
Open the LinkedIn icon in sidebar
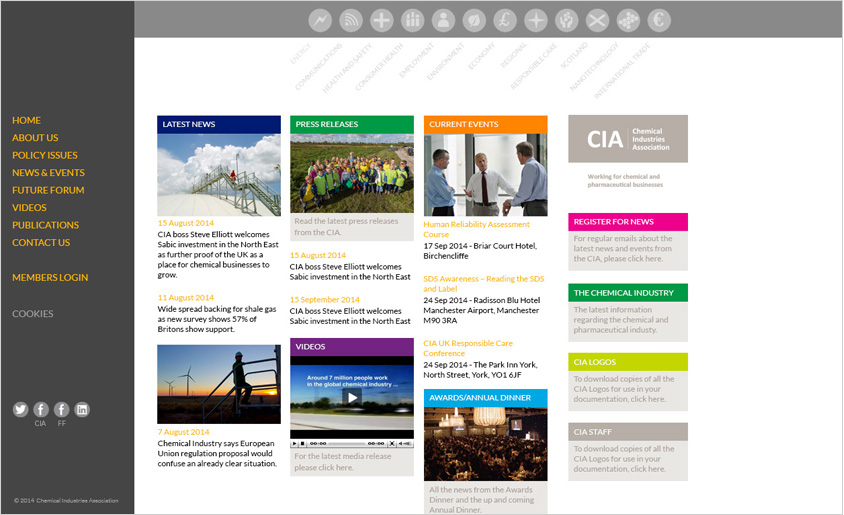(x=82, y=410)
